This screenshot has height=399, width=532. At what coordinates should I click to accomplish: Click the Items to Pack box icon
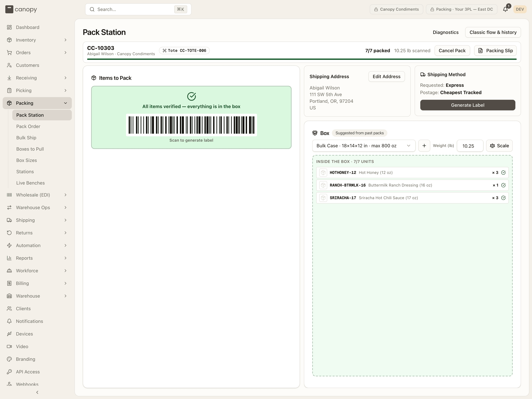[x=94, y=78]
